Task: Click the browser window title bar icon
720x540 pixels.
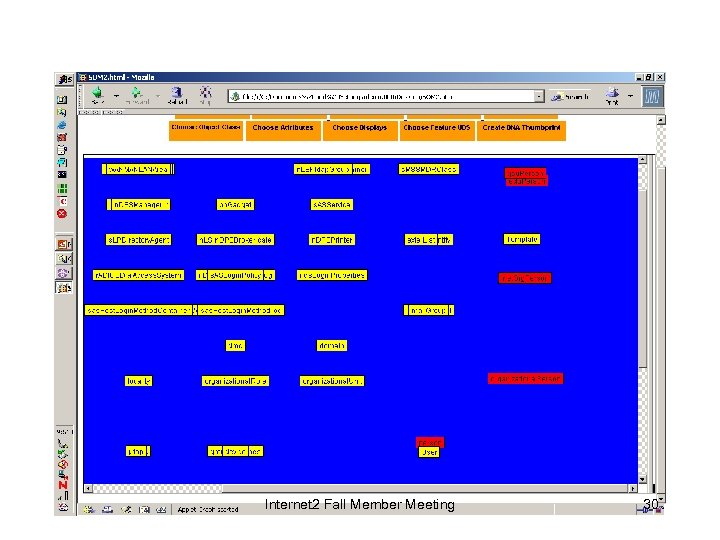Action: (x=83, y=77)
